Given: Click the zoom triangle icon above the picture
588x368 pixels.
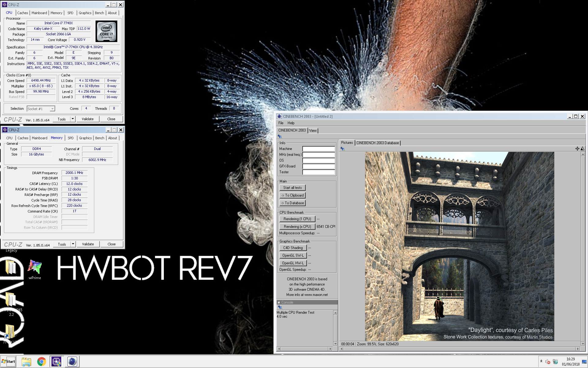Looking at the screenshot, I should pyautogui.click(x=582, y=149).
